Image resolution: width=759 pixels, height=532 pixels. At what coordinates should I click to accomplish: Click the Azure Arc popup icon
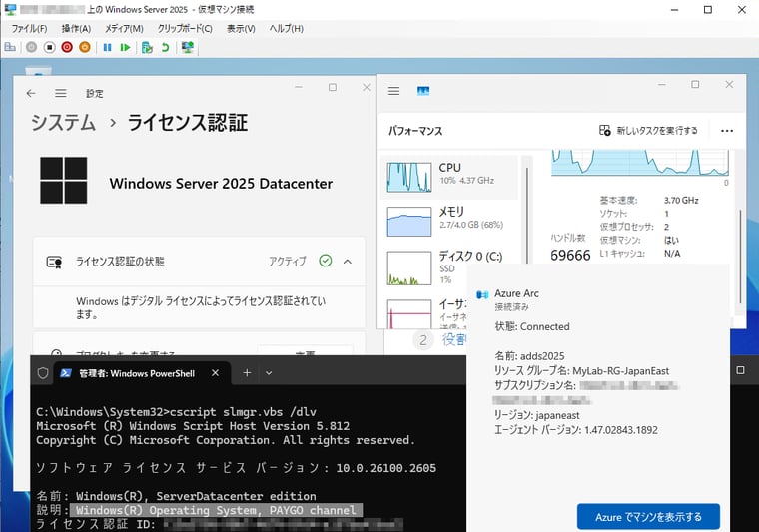[x=482, y=294]
